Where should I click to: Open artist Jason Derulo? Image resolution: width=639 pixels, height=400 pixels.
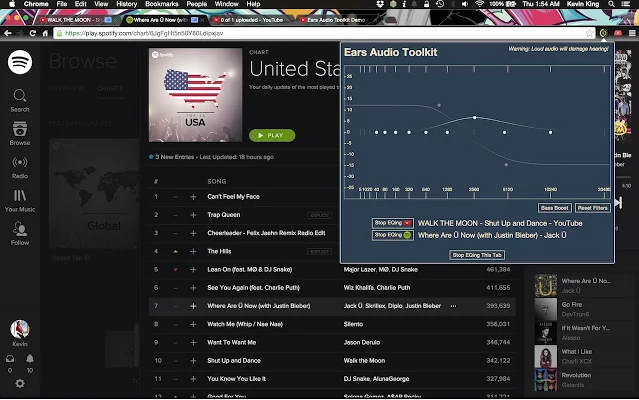pyautogui.click(x=361, y=343)
